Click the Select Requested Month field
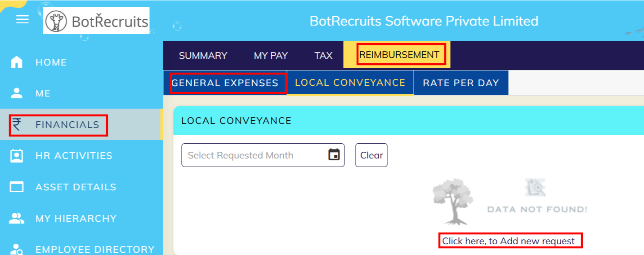 [x=254, y=155]
